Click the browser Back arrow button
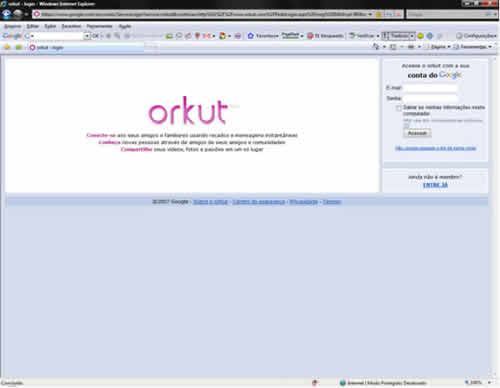Image resolution: width=500 pixels, height=388 pixels. point(6,14)
